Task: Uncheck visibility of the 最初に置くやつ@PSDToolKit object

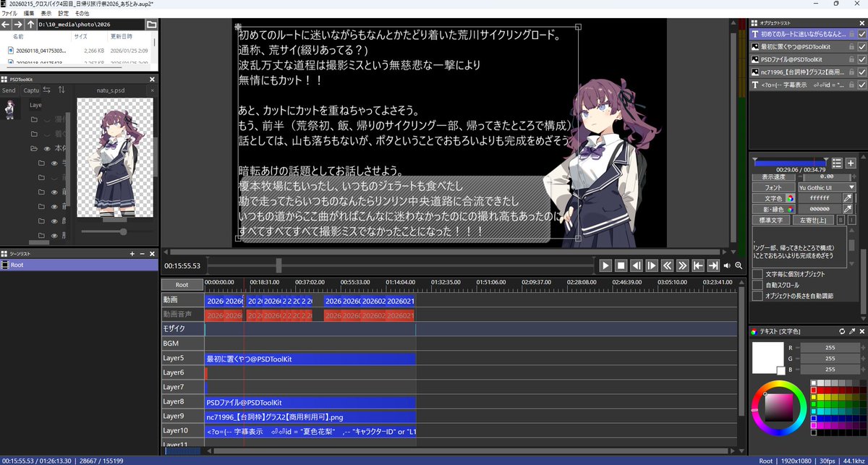Action: [861, 46]
